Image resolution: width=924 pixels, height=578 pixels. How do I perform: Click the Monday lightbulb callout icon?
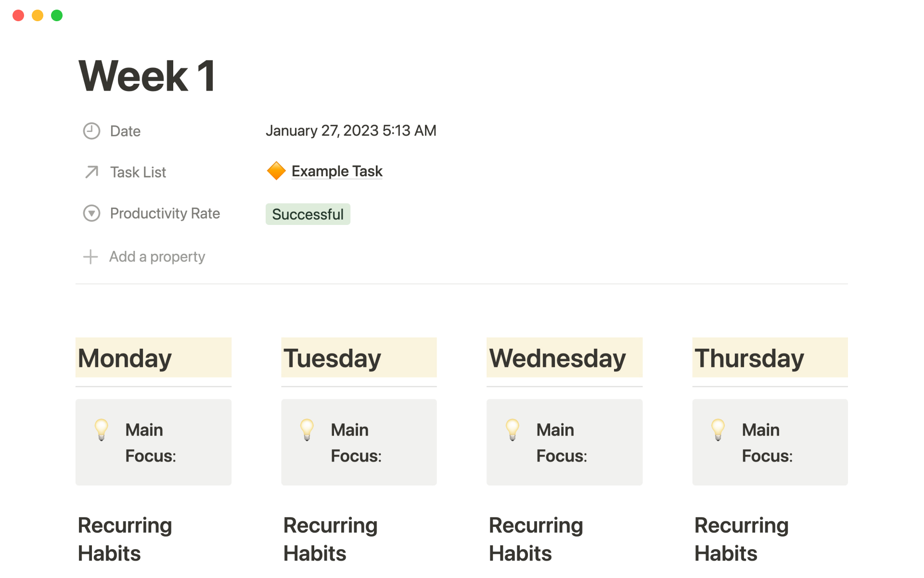[102, 430]
